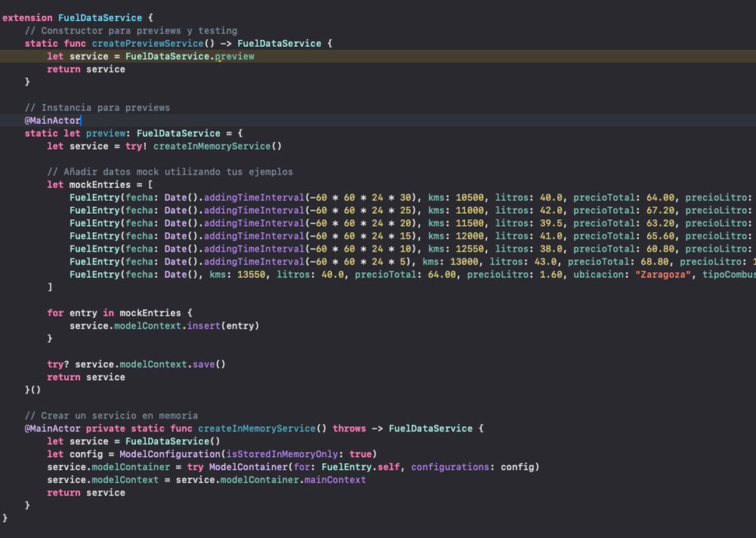The image size is (756, 538).
Task: Click 'mainContext' property
Action: coord(335,480)
